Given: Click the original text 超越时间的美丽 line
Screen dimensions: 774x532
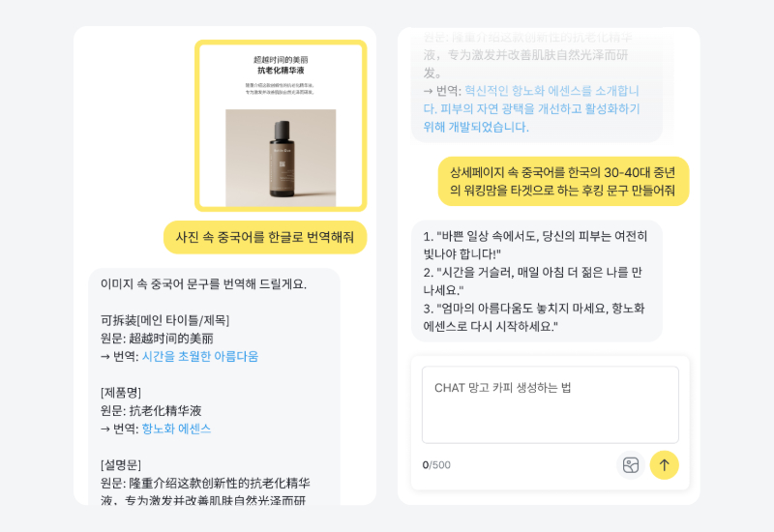Looking at the screenshot, I should pos(157,339).
